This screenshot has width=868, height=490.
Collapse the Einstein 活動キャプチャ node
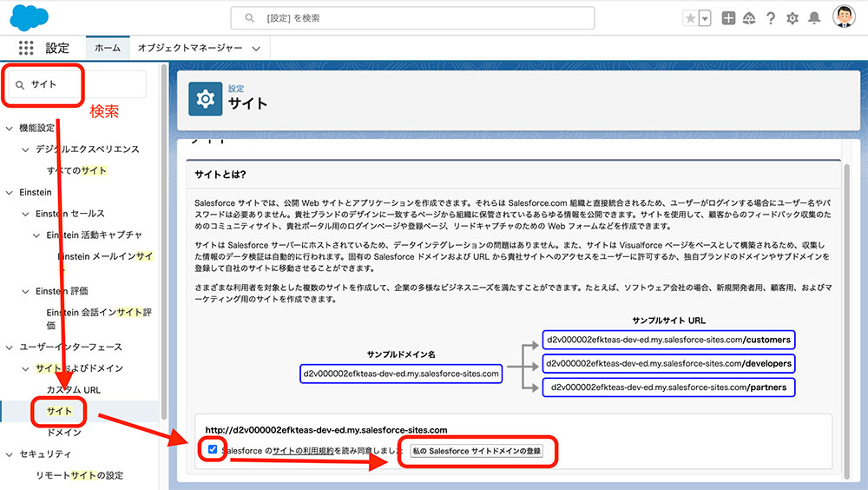click(36, 235)
